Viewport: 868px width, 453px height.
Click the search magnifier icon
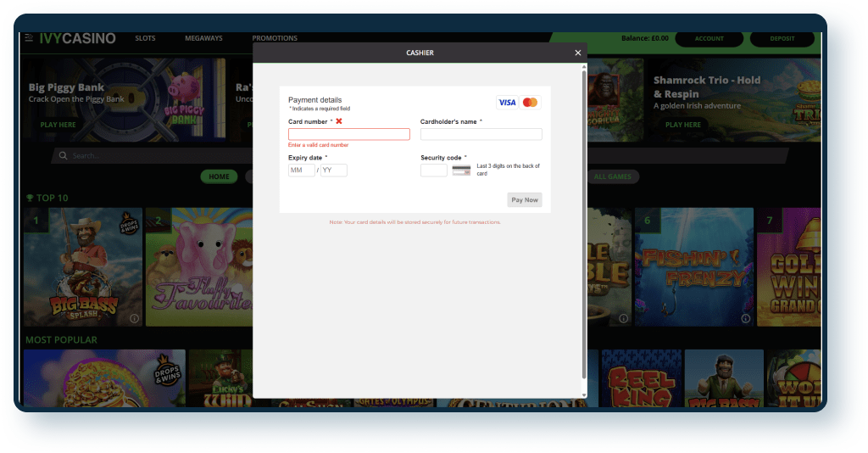(x=62, y=156)
